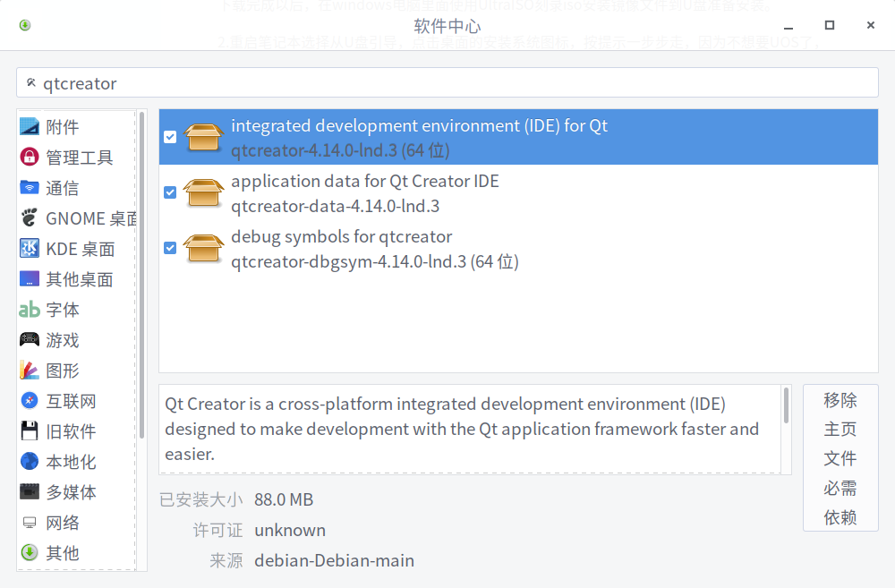Click the 多媒体 film icon

(x=30, y=491)
